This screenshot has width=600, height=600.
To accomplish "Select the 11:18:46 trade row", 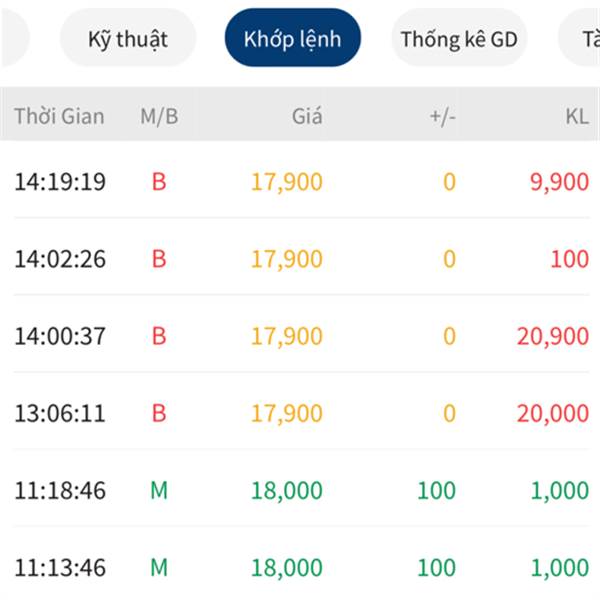I will point(302,491).
